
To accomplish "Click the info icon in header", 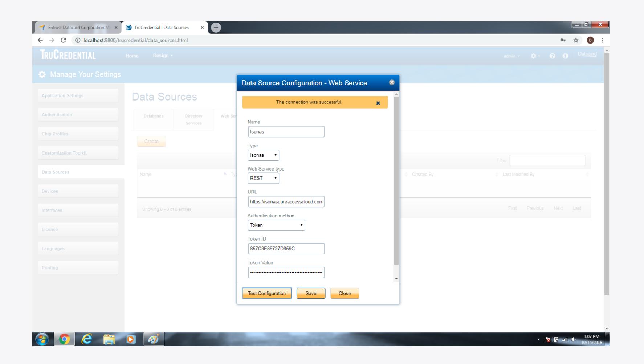I will pos(565,56).
